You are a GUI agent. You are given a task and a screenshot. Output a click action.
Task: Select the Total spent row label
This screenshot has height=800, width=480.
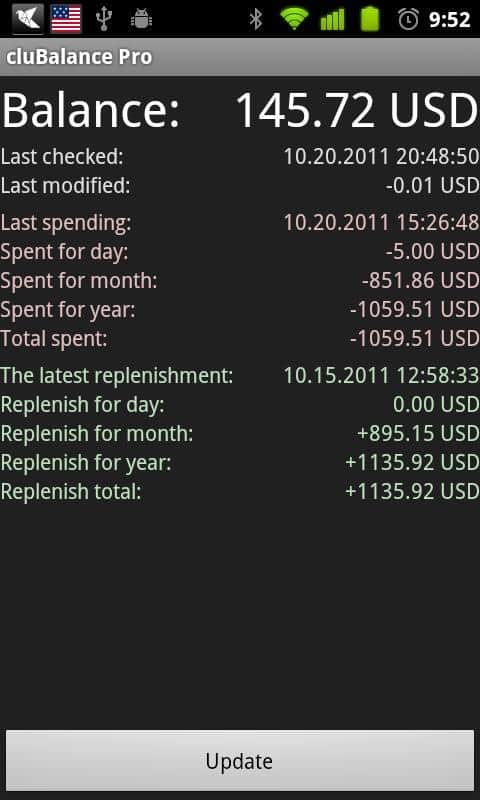[54, 339]
